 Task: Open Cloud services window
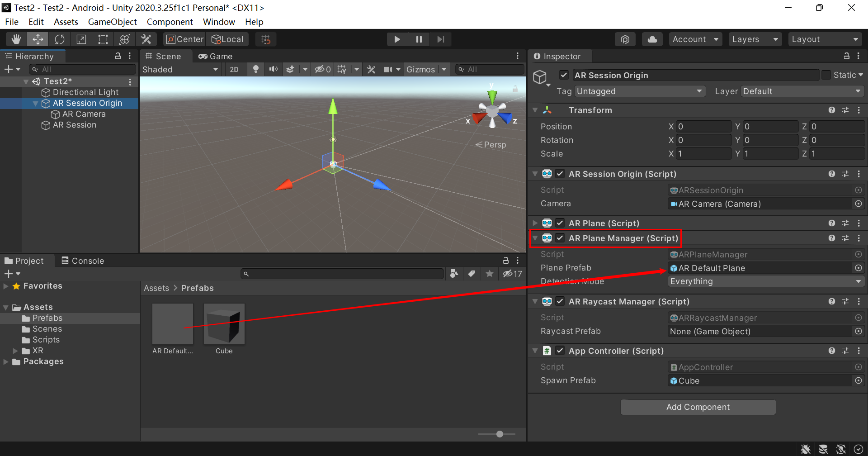[x=652, y=39]
